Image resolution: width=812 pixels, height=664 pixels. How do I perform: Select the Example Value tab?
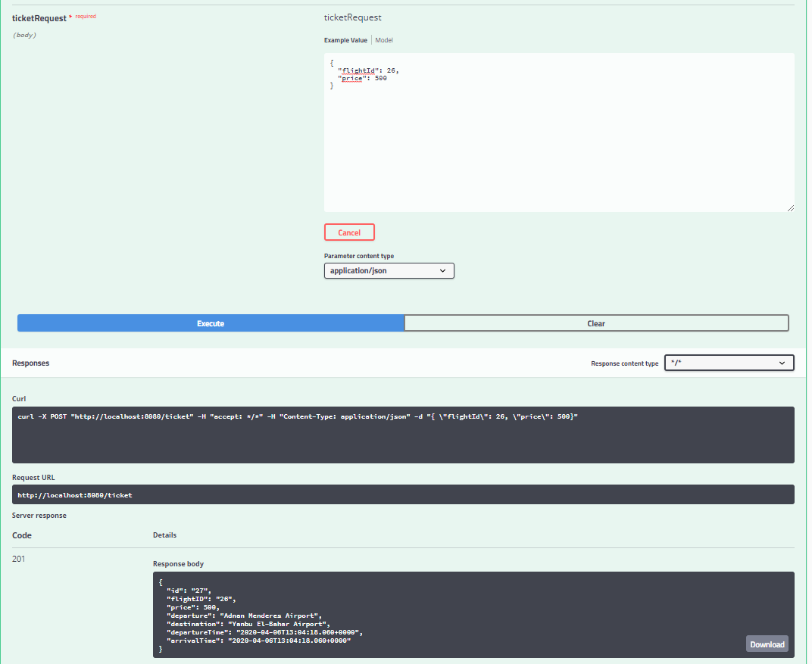[x=345, y=39]
